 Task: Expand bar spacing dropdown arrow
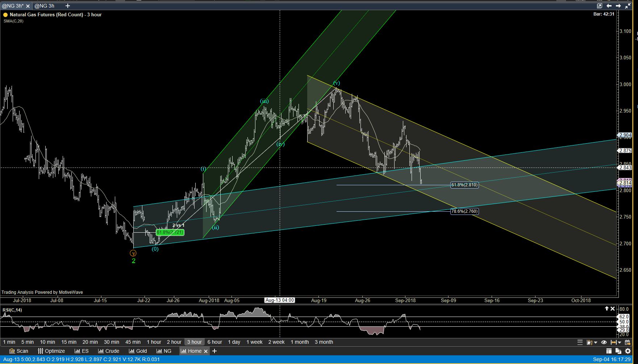619,342
